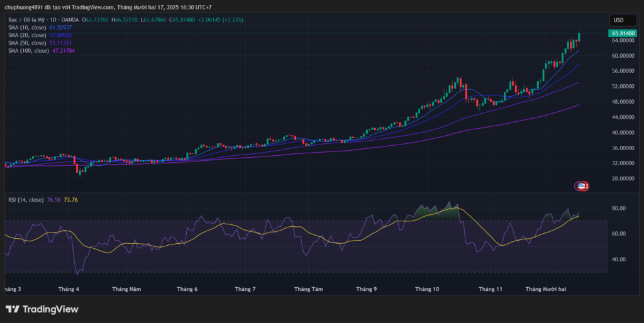Click the green current price label 65.81480

pyautogui.click(x=621, y=33)
